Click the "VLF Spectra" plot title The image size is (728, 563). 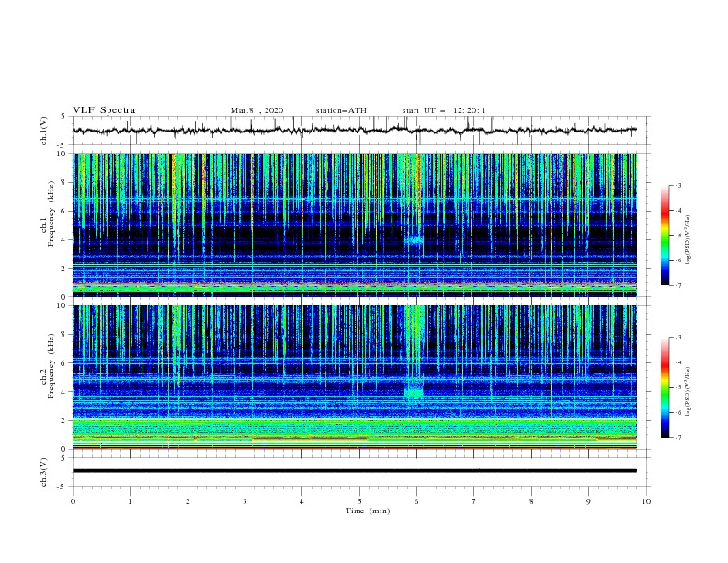[x=104, y=110]
